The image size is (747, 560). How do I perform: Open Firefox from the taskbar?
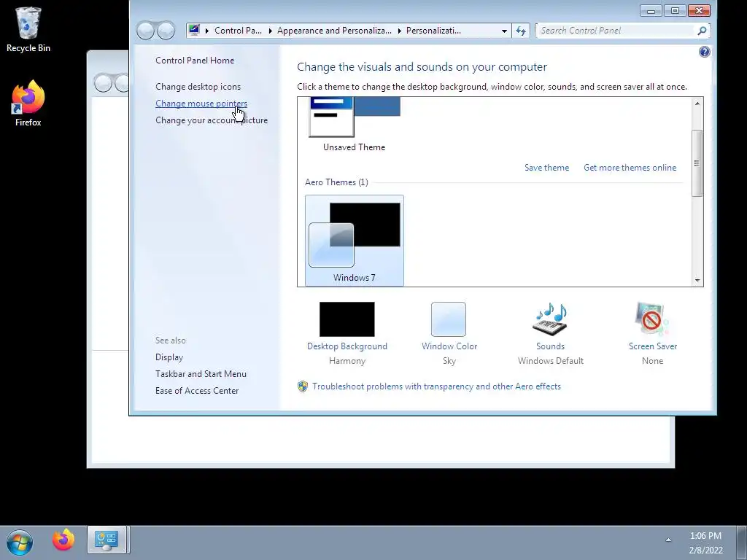tap(63, 540)
